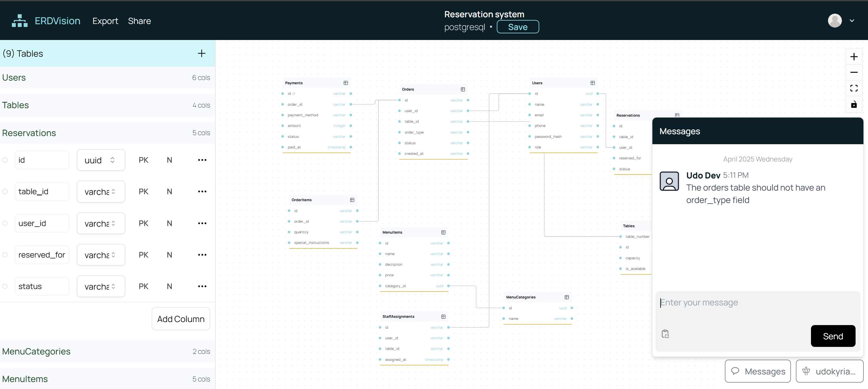Open the Share menu
868x389 pixels.
[x=140, y=21]
